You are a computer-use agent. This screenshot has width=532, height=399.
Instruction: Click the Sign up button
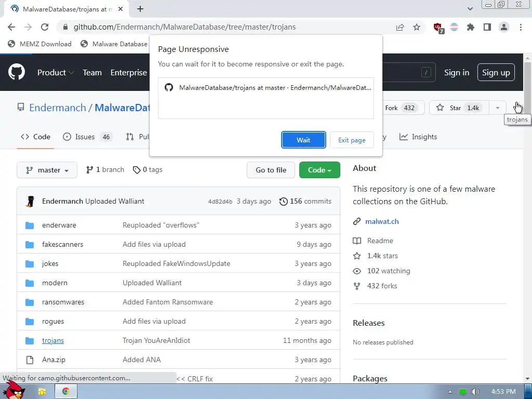[496, 72]
